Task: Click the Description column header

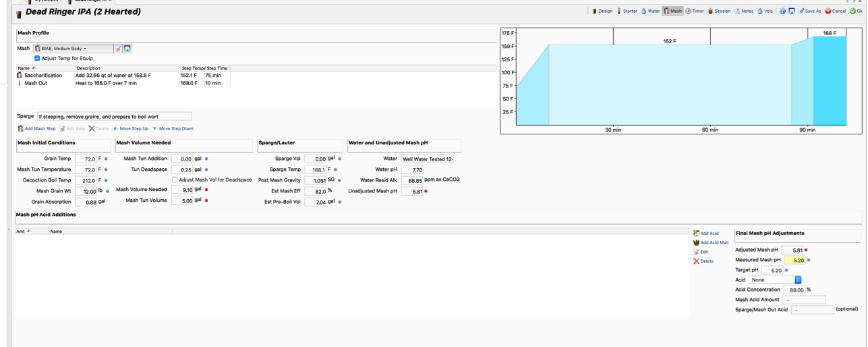Action: point(127,68)
